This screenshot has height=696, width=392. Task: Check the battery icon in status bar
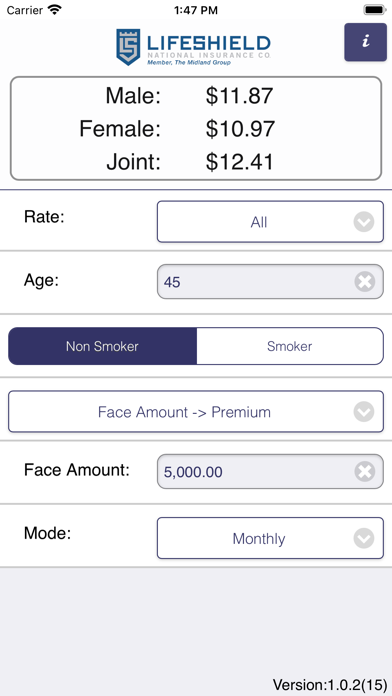pos(375,10)
